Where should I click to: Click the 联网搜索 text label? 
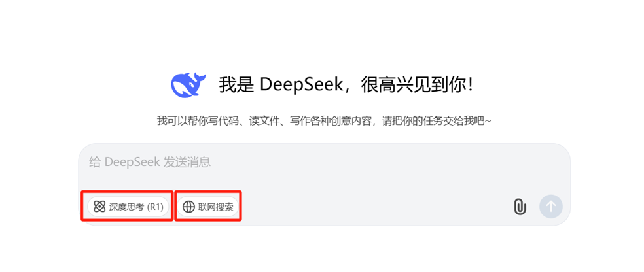215,207
